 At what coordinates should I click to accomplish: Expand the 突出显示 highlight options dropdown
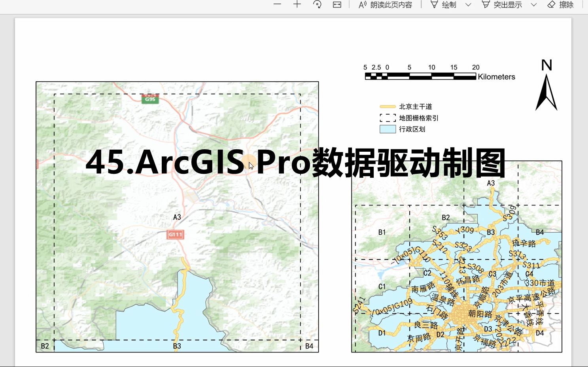coord(533,5)
